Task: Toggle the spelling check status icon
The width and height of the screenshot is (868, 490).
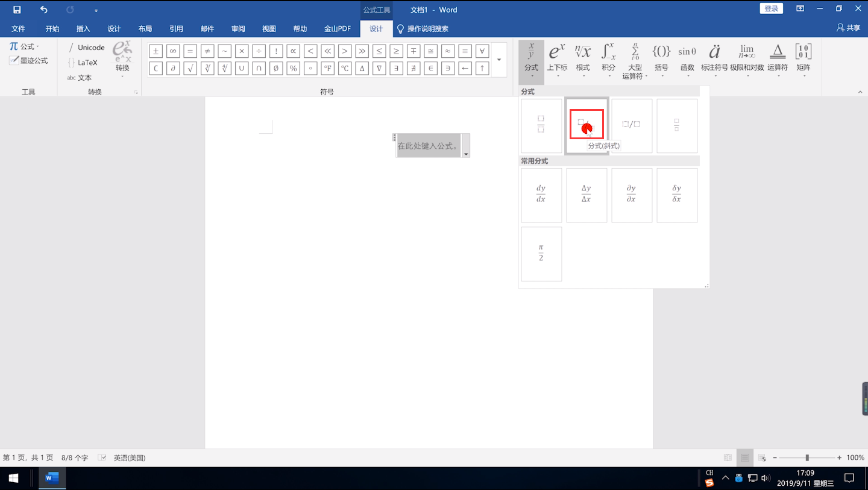Action: [102, 457]
